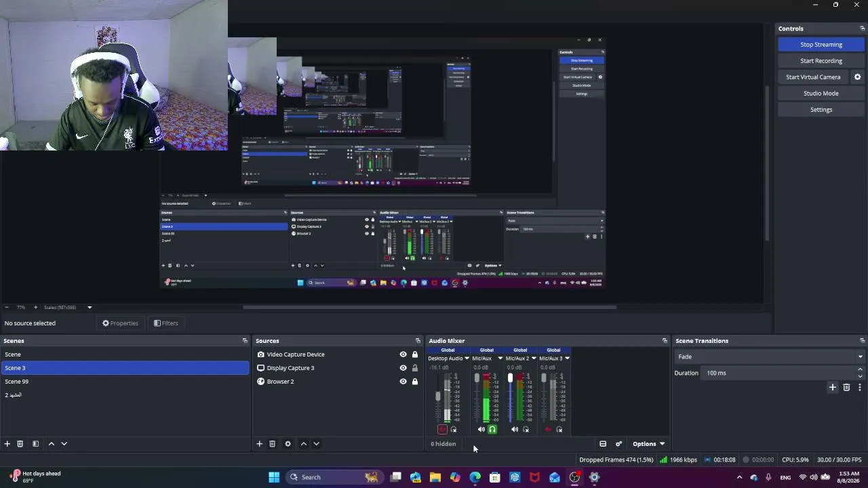868x488 pixels.
Task: Toggle lock on Display Capture 3 source
Action: pyautogui.click(x=415, y=368)
